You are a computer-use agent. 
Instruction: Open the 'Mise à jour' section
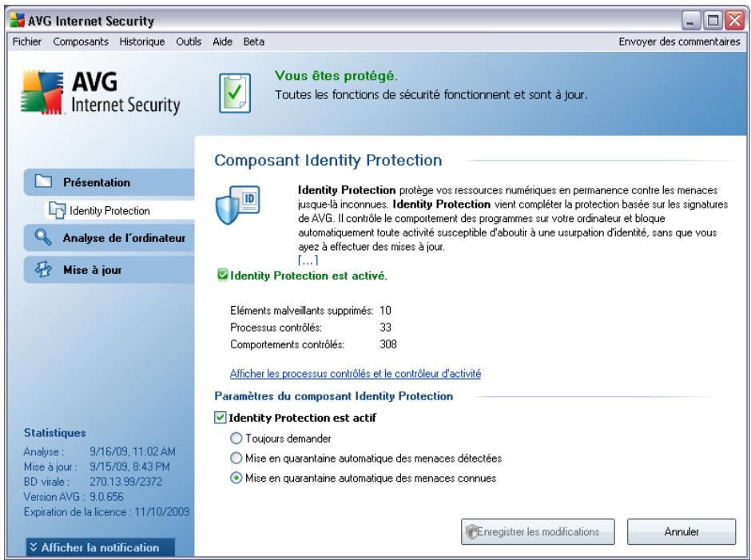click(109, 270)
